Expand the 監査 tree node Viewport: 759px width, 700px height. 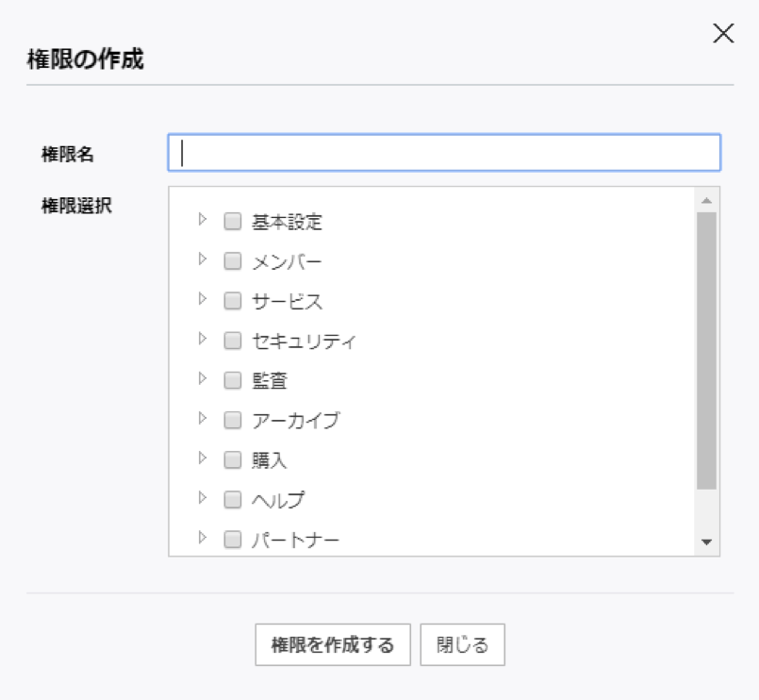(x=202, y=378)
